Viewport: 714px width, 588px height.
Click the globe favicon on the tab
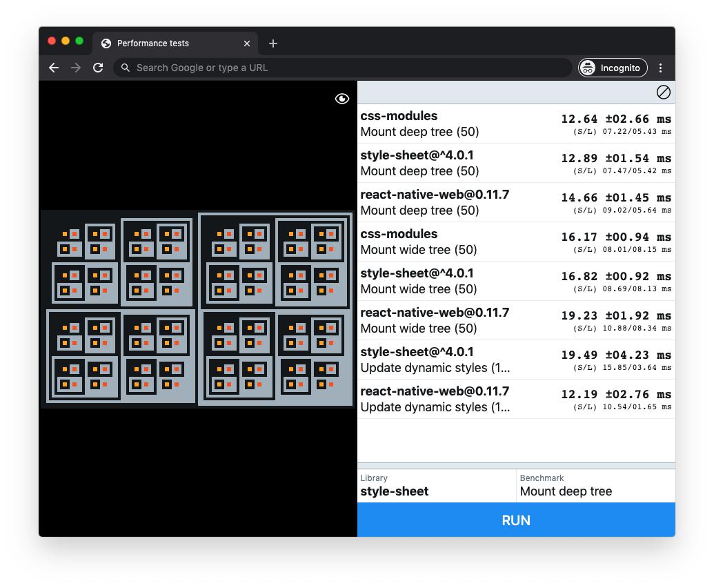[x=106, y=43]
